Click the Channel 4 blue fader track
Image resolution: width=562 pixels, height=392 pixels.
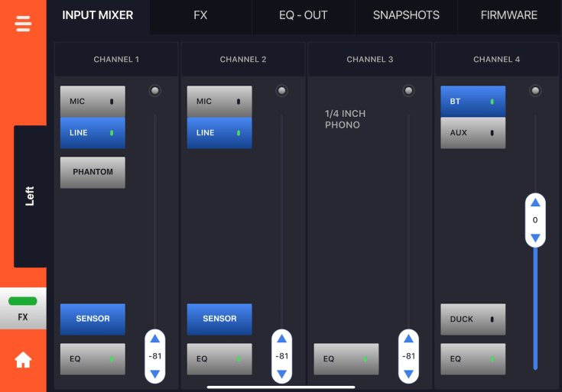[x=535, y=306]
